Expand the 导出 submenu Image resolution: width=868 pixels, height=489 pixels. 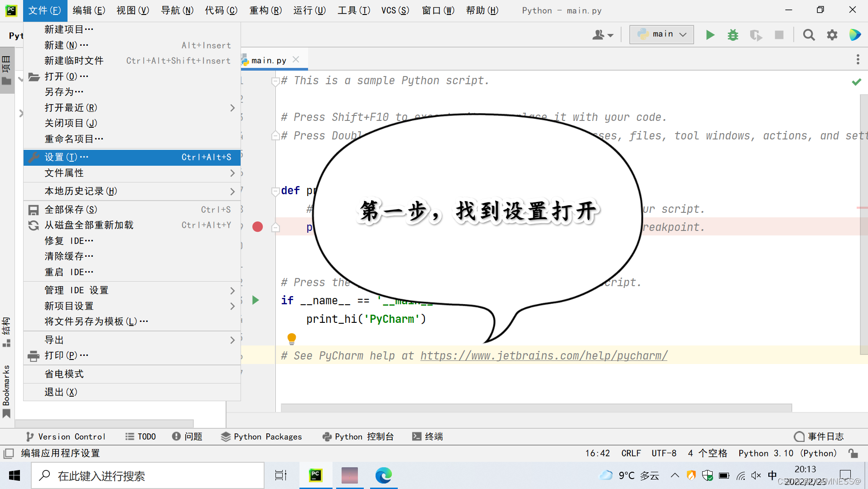point(54,340)
